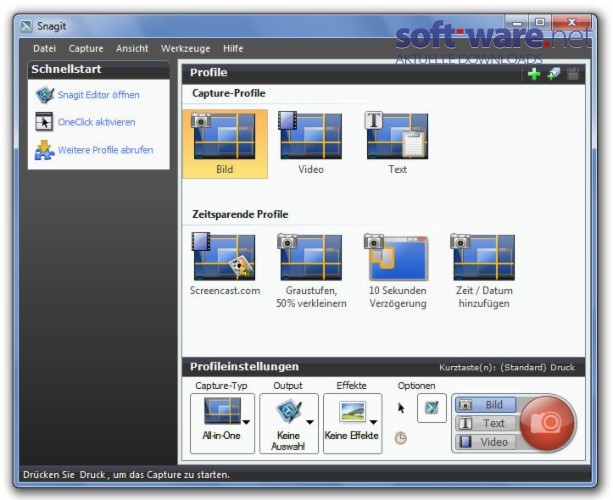Switch capture mode to Text
The image size is (613, 500).
tap(486, 423)
